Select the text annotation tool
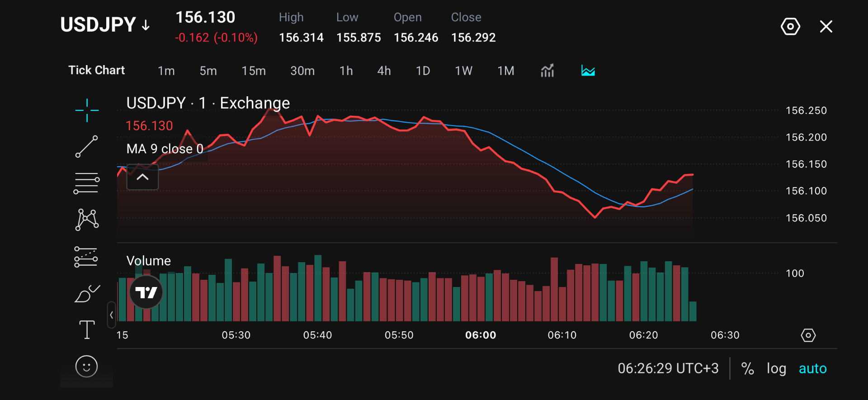 pos(87,329)
